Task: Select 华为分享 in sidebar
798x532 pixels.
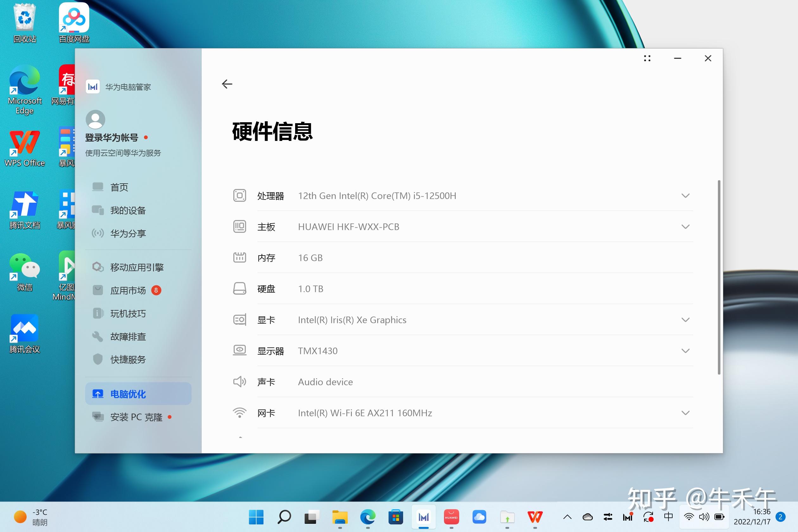Action: (x=138, y=233)
